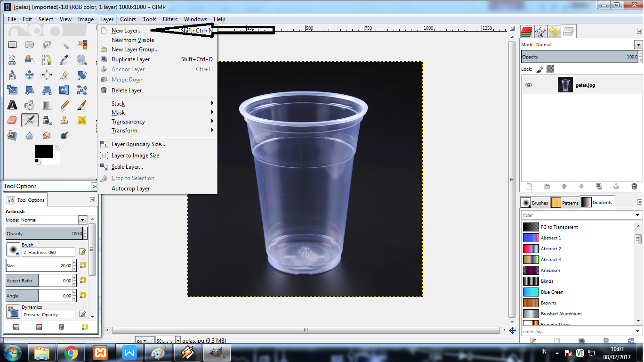Open the Mode: Normal blend dropdown
644x362 pixels.
pyautogui.click(x=638, y=44)
